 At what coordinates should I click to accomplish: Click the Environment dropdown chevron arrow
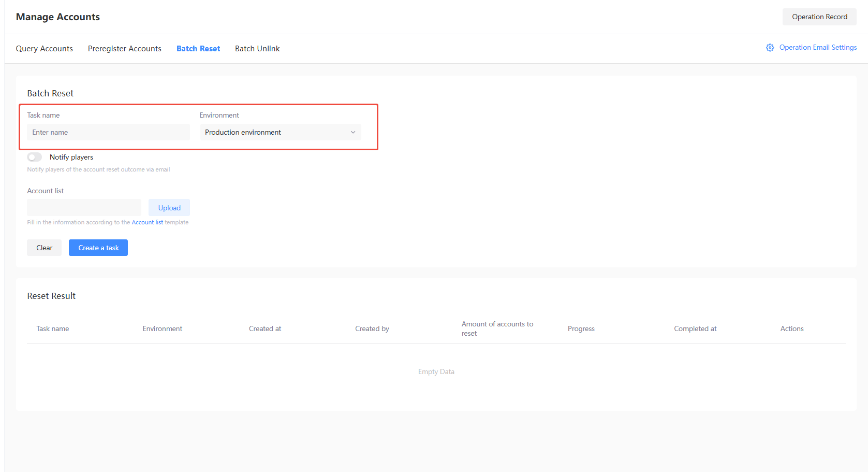click(353, 132)
